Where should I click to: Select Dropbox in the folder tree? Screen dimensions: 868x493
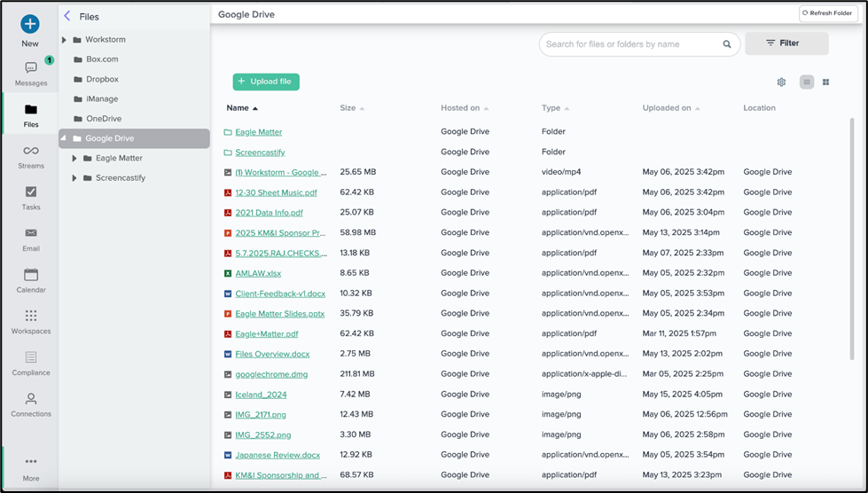(103, 79)
